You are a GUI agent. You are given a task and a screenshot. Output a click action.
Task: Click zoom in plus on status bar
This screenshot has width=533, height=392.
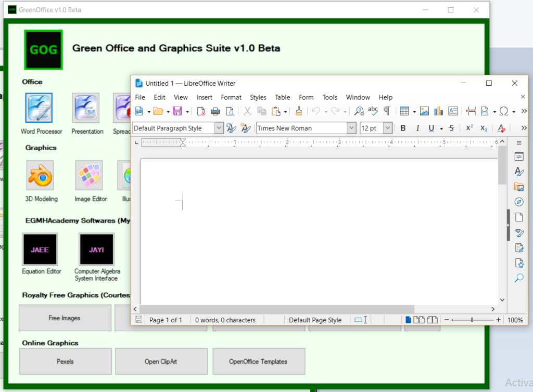[498, 320]
